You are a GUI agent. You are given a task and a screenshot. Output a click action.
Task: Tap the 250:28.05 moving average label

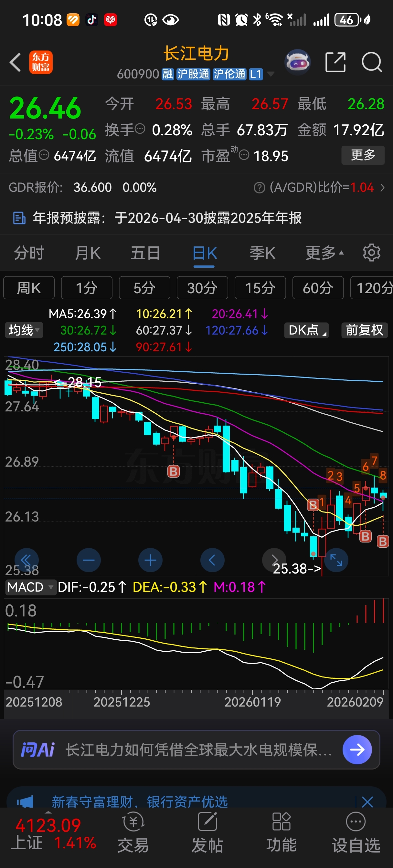coord(85,347)
